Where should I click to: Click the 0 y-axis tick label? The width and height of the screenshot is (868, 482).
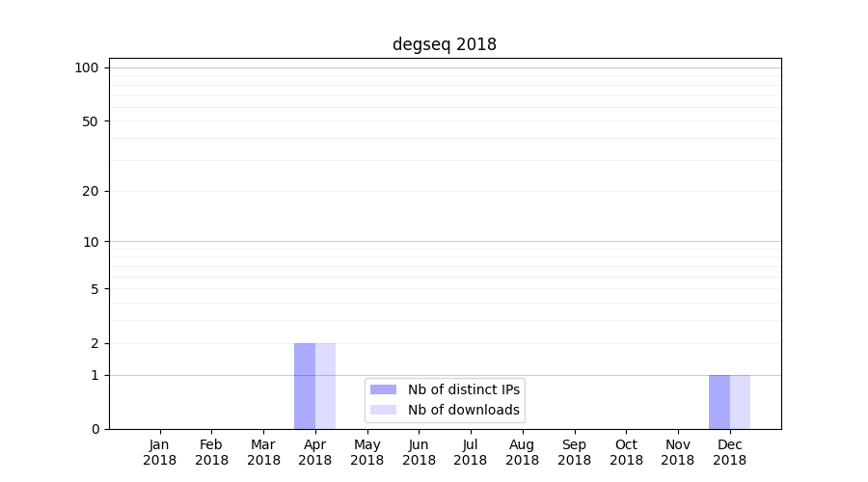point(95,429)
